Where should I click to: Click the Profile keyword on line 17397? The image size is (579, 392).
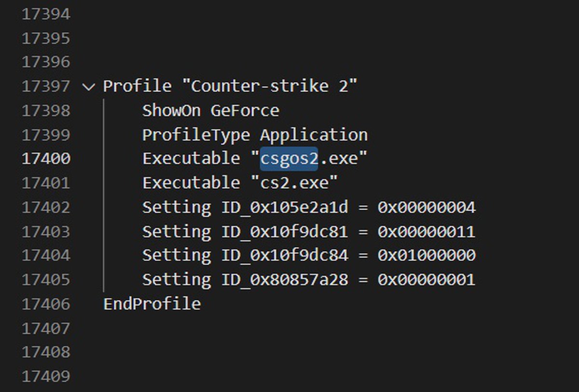137,87
